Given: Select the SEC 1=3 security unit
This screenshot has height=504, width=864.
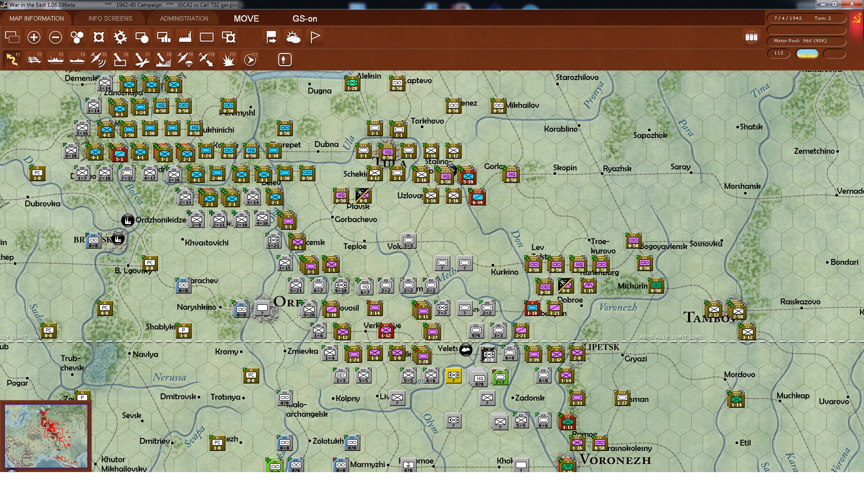Looking at the screenshot, I should coord(341,376).
